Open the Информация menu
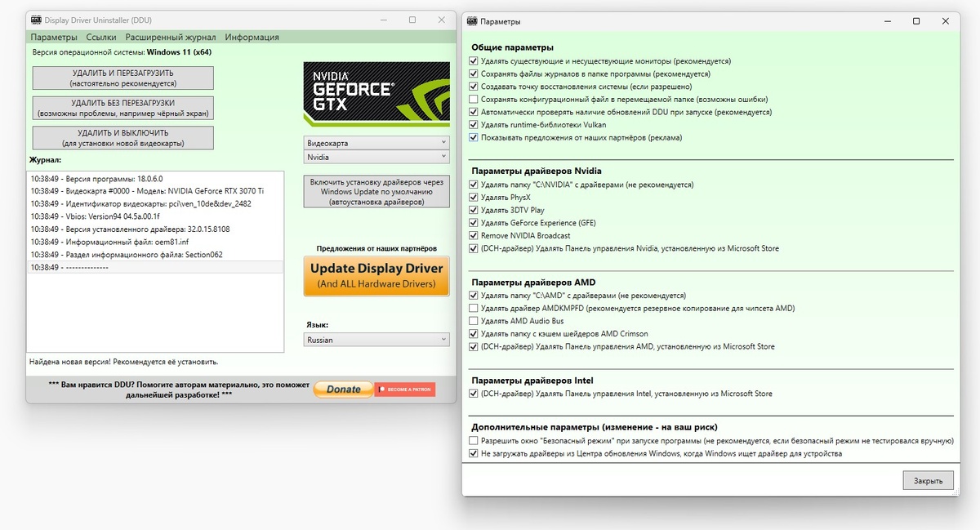This screenshot has width=980, height=530. [x=252, y=37]
